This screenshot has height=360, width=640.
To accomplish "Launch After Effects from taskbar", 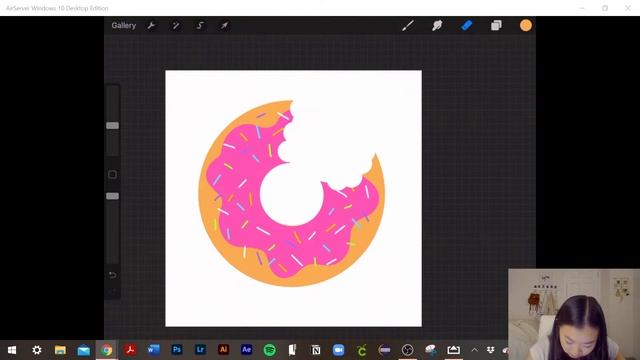I will click(247, 350).
